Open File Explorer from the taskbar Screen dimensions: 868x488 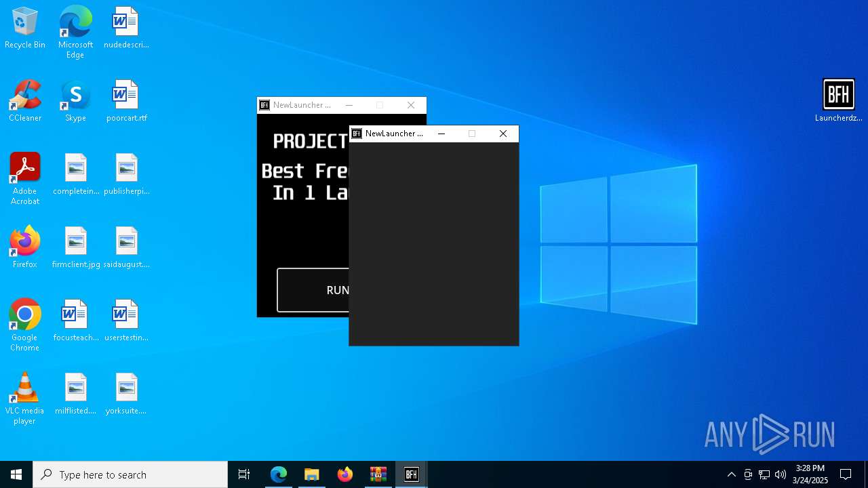[x=312, y=474]
